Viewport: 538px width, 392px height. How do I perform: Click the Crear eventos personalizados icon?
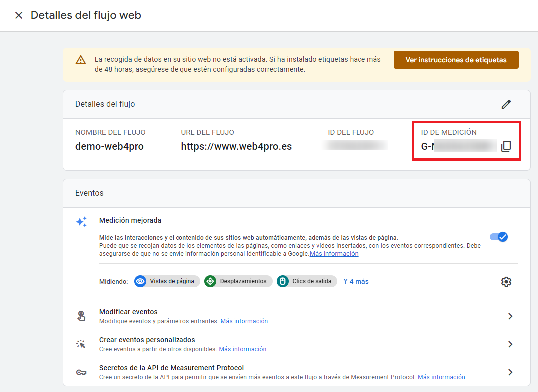coord(80,344)
